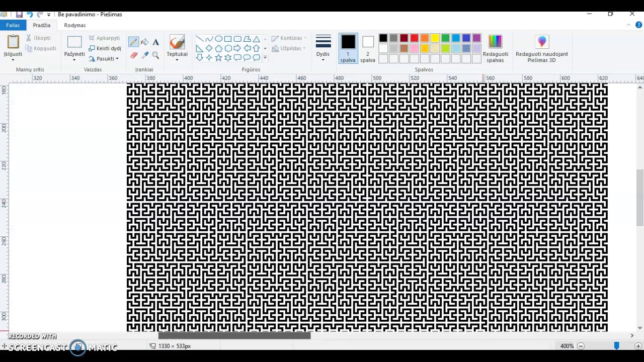Screen dimensions: 644x362
Task: Click the zoom in plus button
Action: point(638,346)
